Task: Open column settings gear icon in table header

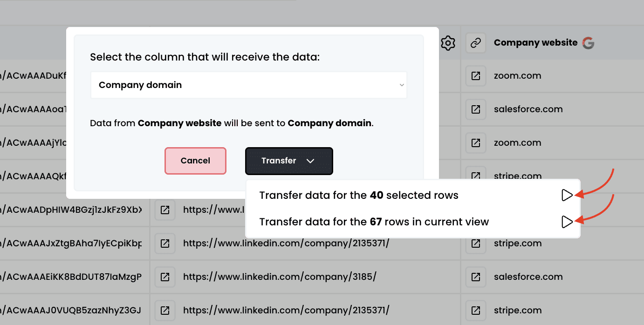Action: 448,43
